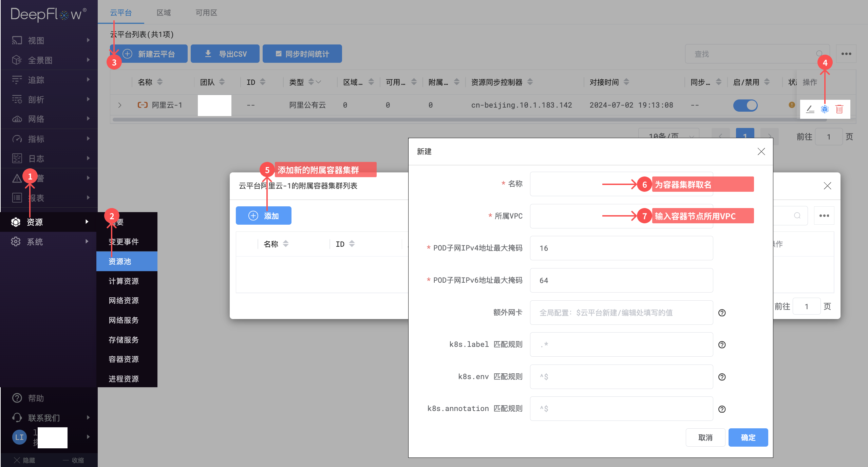Select the 追踪 sidebar icon
The height and width of the screenshot is (467, 868).
click(17, 80)
